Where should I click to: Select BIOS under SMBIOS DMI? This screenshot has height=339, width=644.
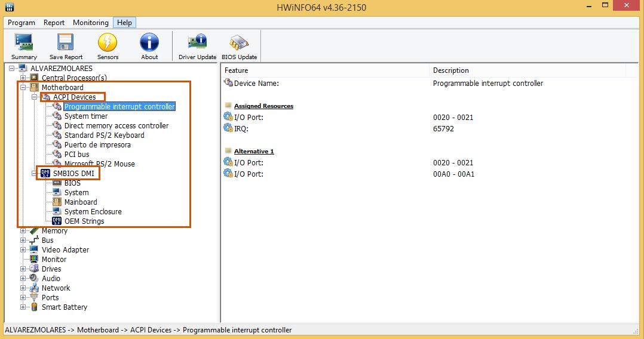click(72, 183)
